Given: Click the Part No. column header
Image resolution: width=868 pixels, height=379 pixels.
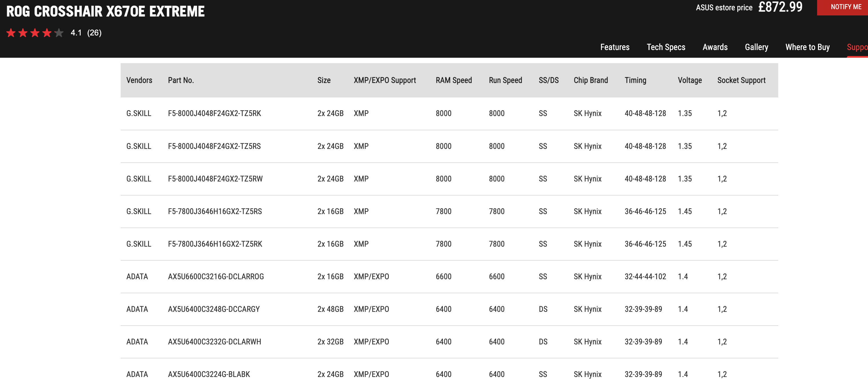Looking at the screenshot, I should coord(181,80).
